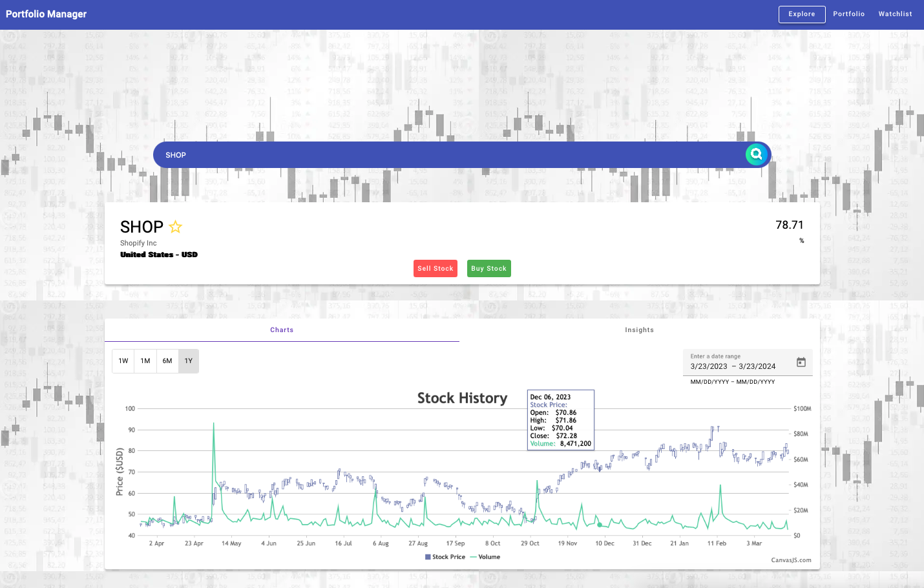Click the Sell Stock button
This screenshot has height=588, width=924.
[436, 269]
